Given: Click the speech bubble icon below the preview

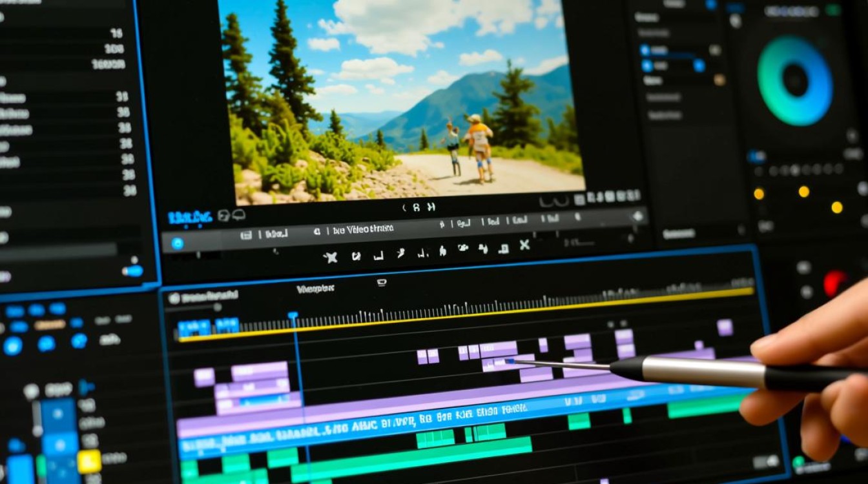Looking at the screenshot, I should coord(239,215).
